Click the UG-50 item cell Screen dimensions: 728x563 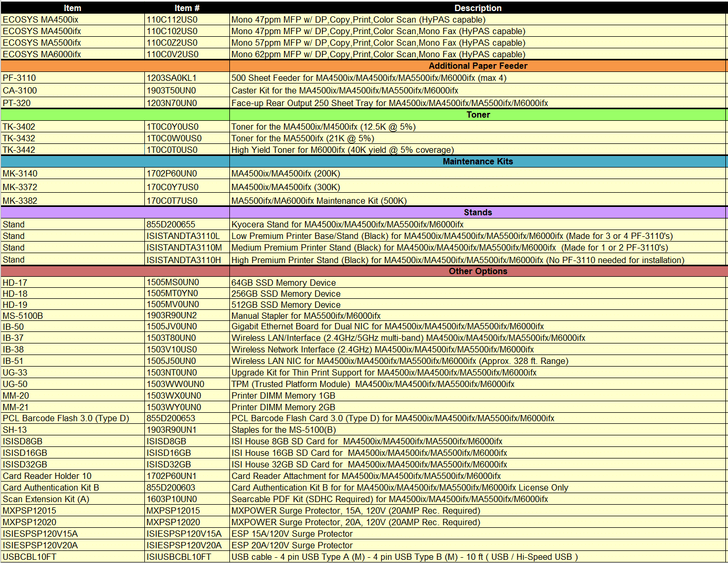coord(15,384)
